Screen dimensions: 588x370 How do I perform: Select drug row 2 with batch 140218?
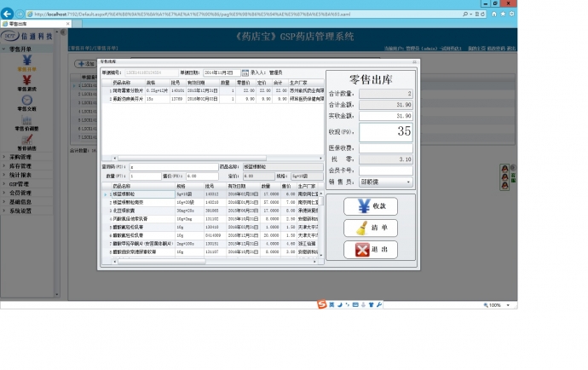pyautogui.click(x=210, y=203)
